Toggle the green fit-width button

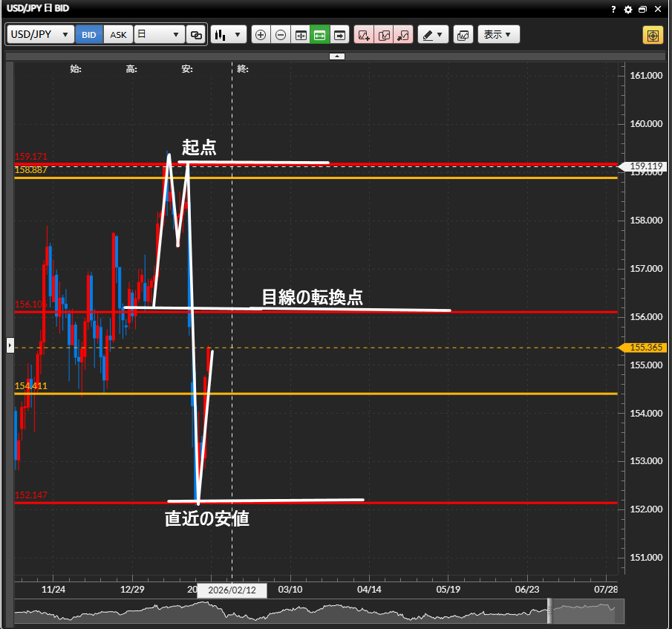coord(320,35)
